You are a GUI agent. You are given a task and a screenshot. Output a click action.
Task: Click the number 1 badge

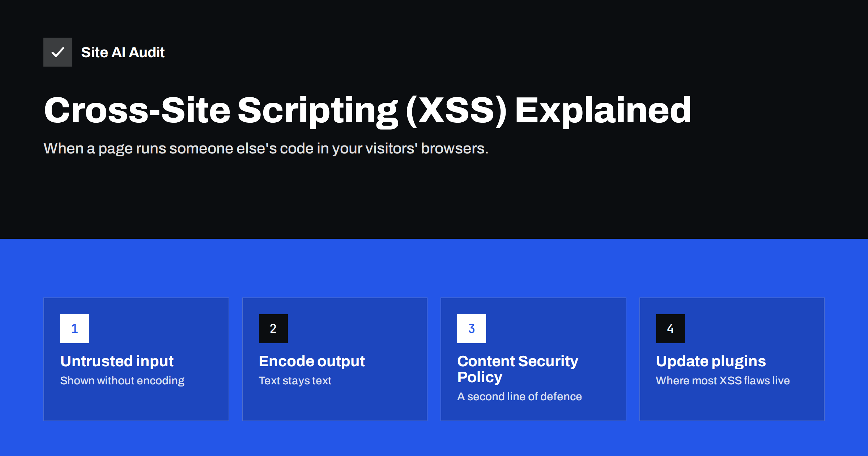75,329
